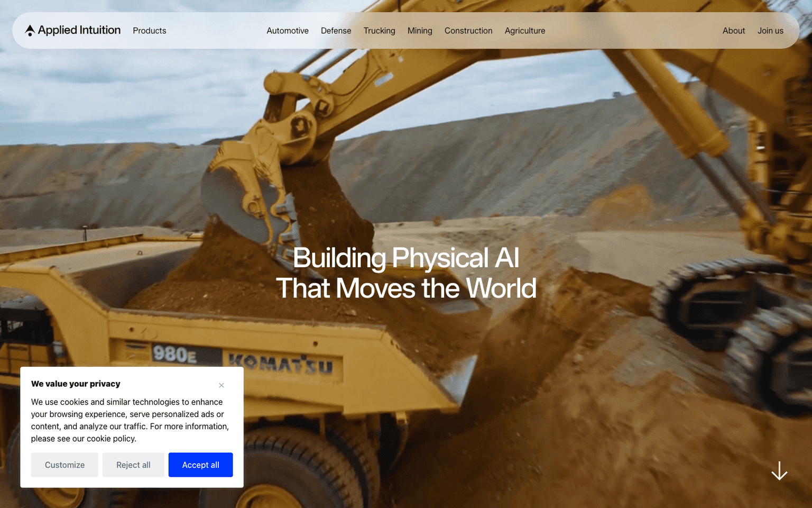The image size is (812, 508).
Task: Visit the Mining industry page
Action: 420,31
